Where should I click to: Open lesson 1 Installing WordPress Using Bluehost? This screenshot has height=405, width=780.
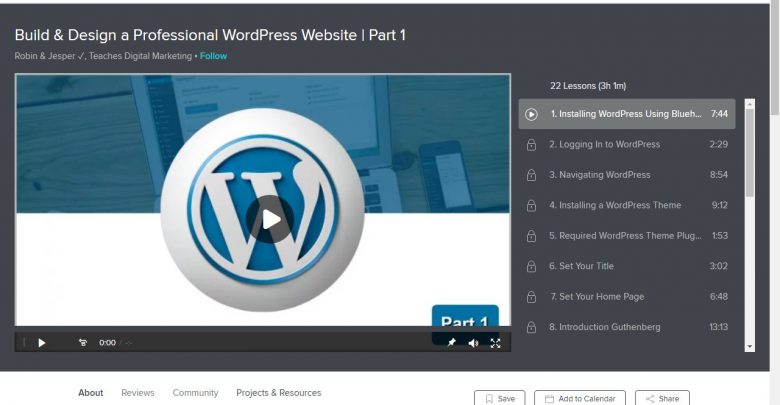tap(627, 114)
